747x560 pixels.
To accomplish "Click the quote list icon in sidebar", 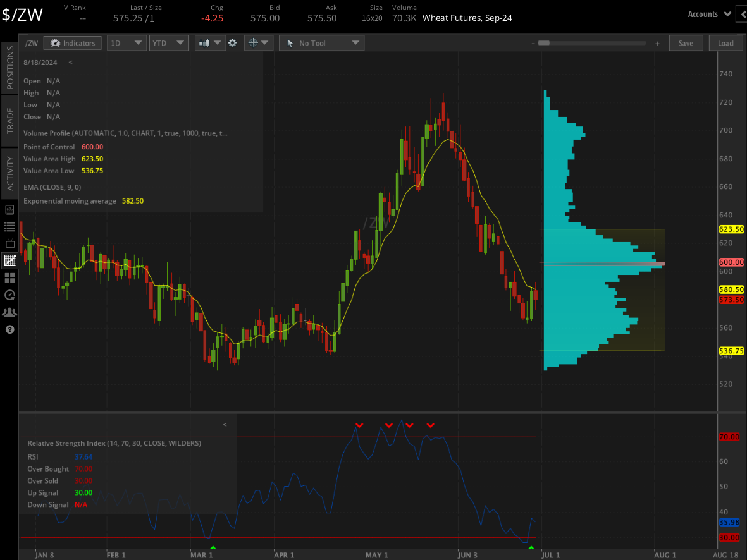I will click(9, 226).
